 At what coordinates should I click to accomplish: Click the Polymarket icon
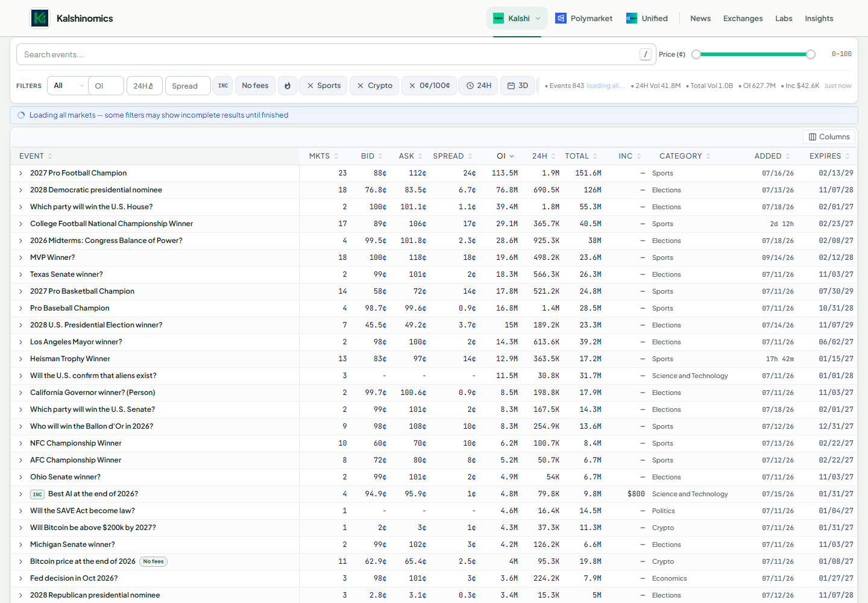(x=561, y=18)
